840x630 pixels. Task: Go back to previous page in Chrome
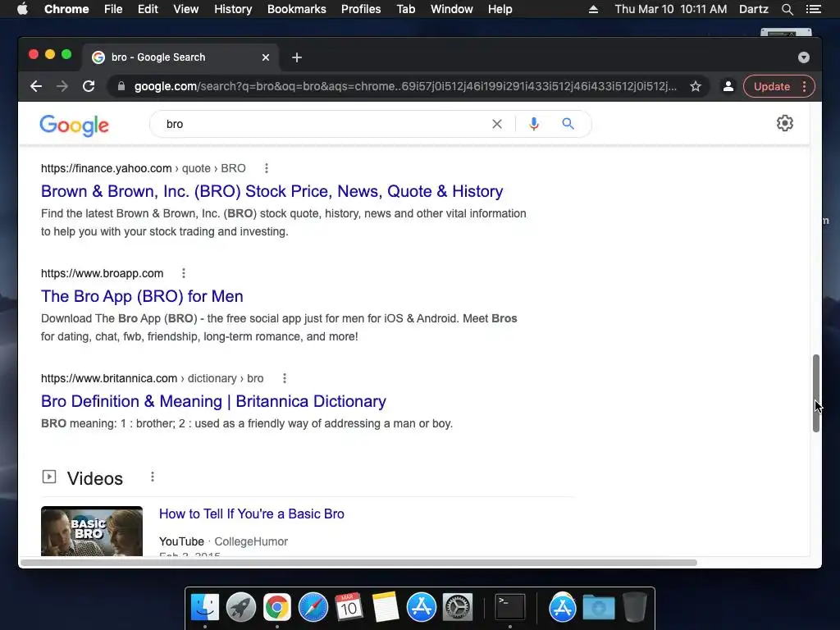36,86
